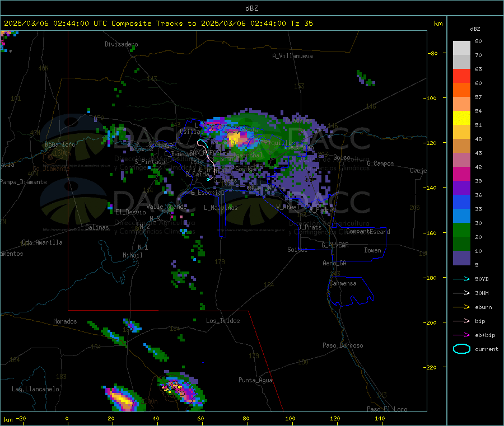Click the yellow eburn arrow icon
Screen dimensions: 504x426
click(461, 307)
